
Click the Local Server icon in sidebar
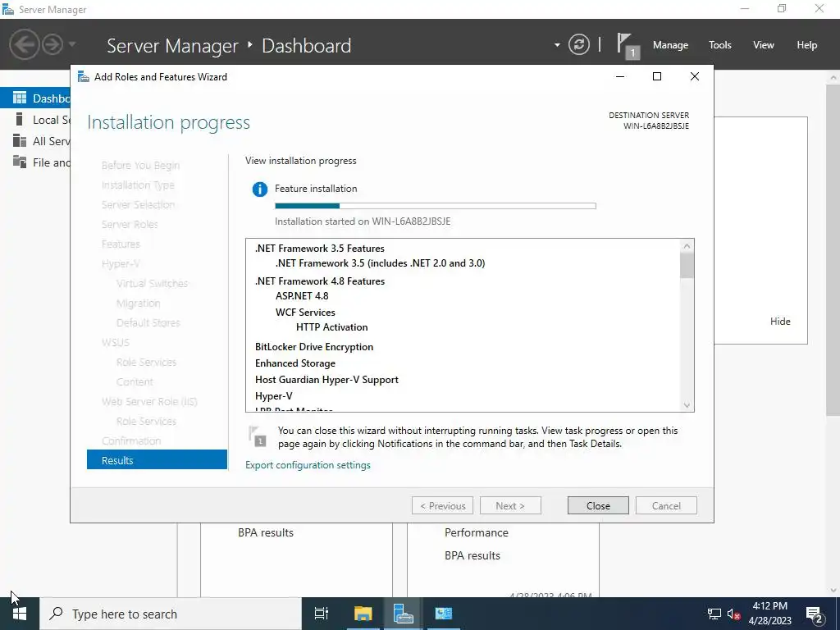20,119
